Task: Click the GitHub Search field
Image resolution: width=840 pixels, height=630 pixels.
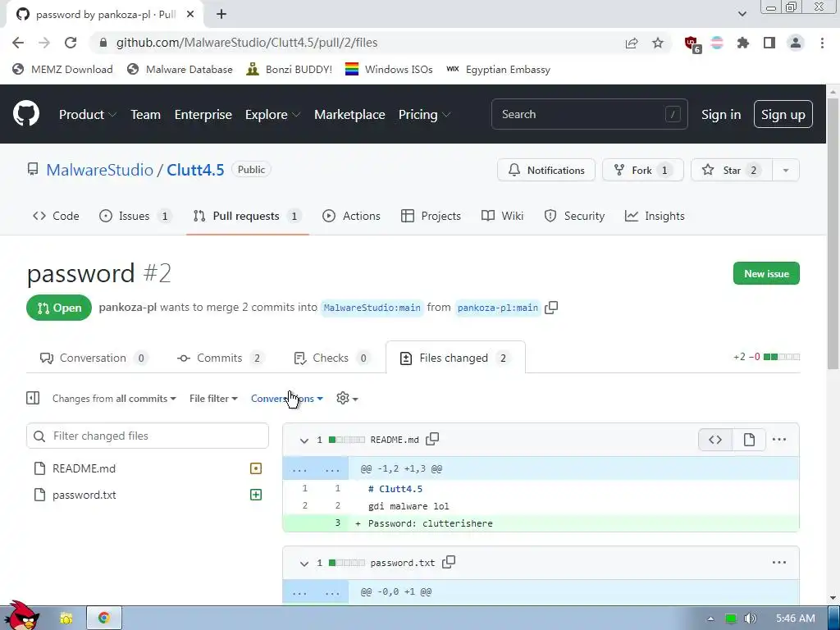Action: tap(589, 114)
